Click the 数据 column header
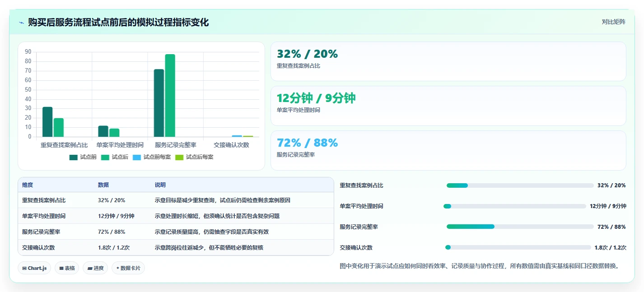The width and height of the screenshot is (644, 292). point(103,185)
